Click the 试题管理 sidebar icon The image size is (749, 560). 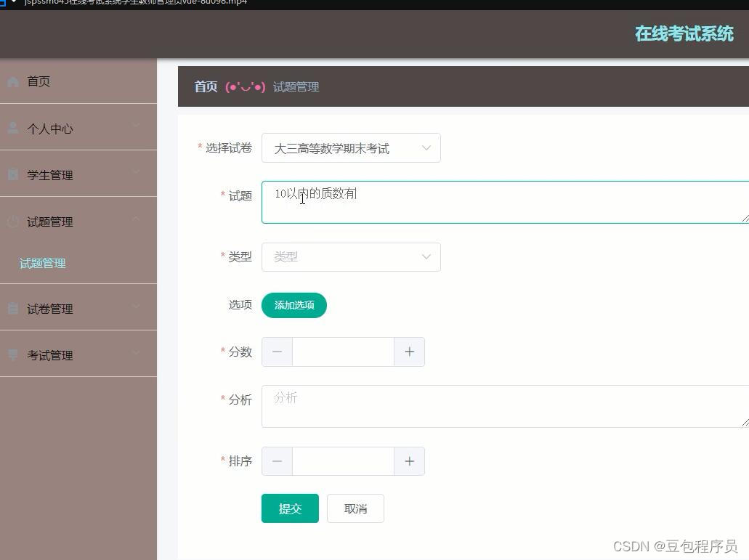12,222
